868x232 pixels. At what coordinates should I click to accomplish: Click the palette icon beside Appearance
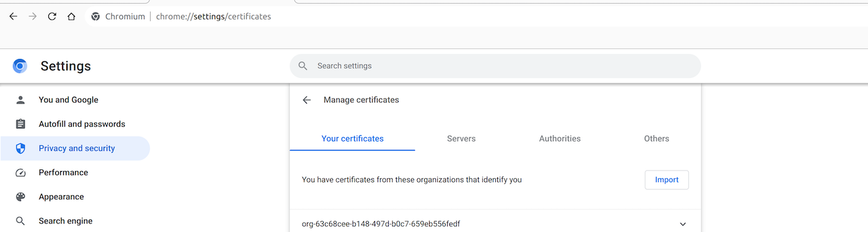pyautogui.click(x=20, y=197)
